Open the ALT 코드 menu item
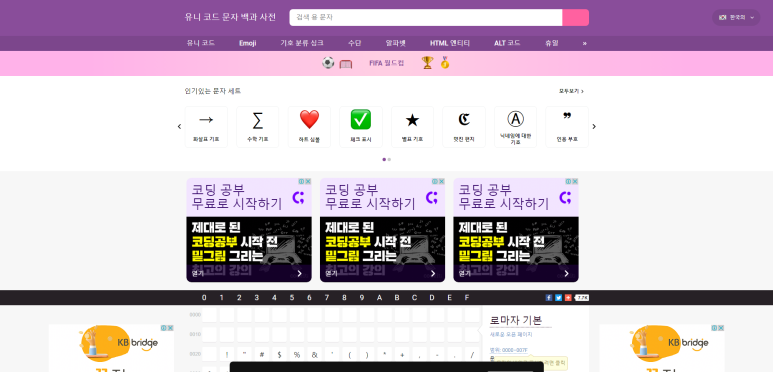The height and width of the screenshot is (372, 773). tap(507, 43)
